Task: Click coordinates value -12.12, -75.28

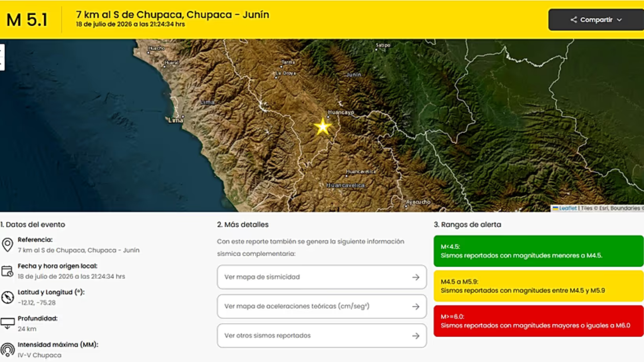Action: [x=37, y=302]
